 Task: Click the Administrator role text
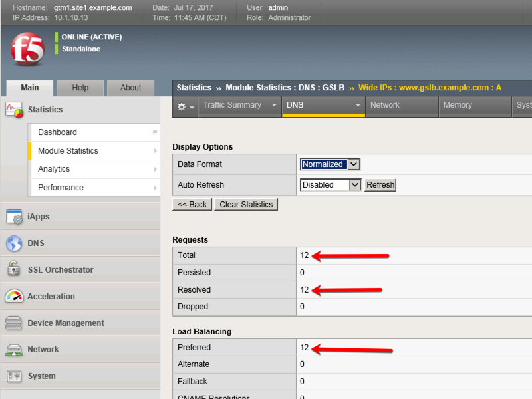point(289,18)
